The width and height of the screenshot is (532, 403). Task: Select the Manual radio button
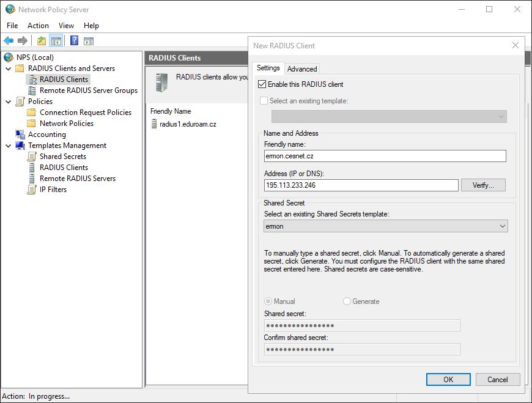coord(268,301)
